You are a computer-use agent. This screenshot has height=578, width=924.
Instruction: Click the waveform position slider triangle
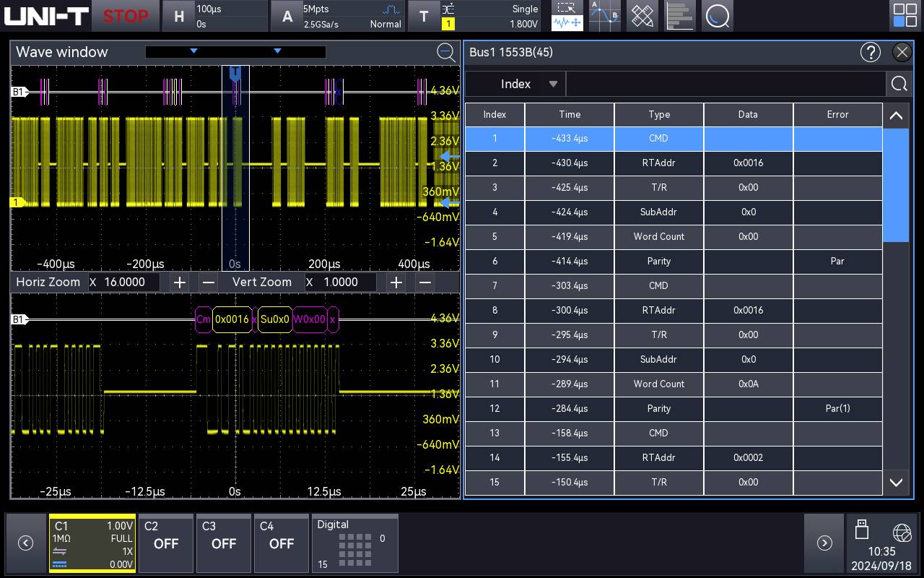(x=193, y=51)
